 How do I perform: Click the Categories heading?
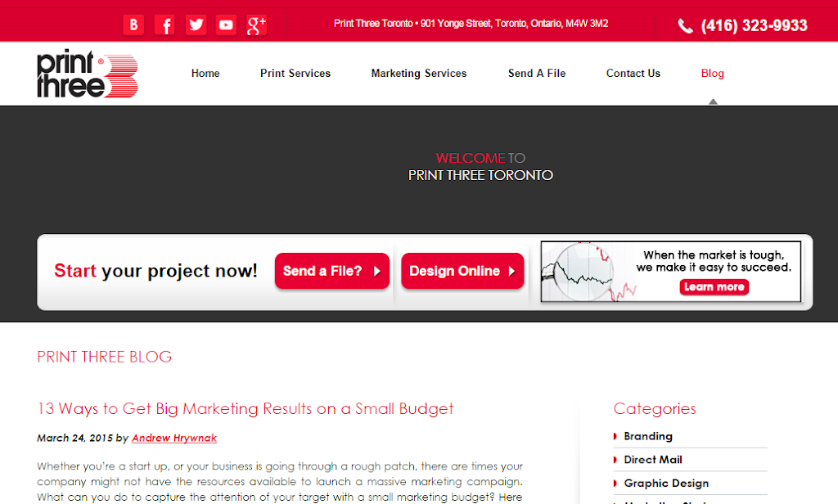tap(655, 409)
